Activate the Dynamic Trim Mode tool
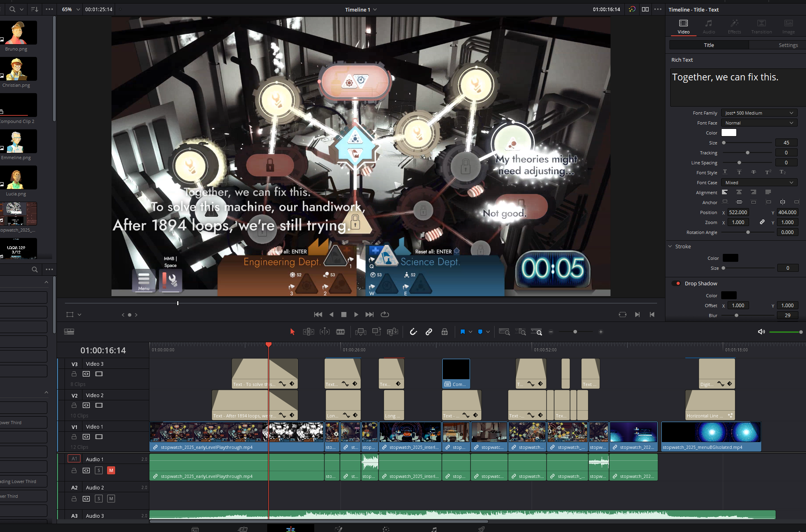Screen dimensions: 806x532 click(325, 332)
